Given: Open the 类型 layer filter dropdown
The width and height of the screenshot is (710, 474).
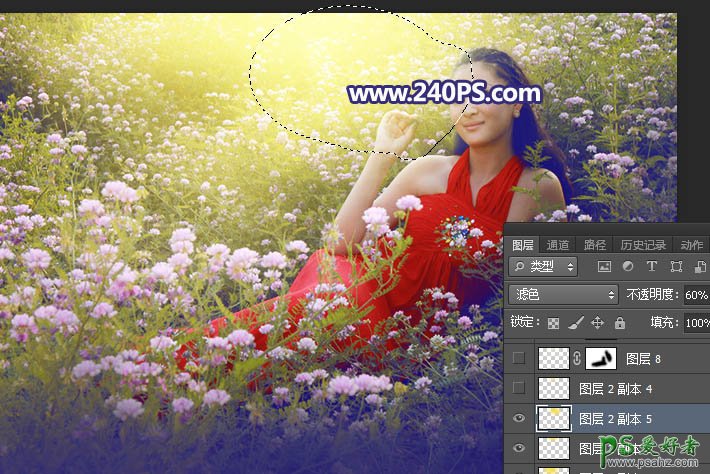Looking at the screenshot, I should (543, 267).
